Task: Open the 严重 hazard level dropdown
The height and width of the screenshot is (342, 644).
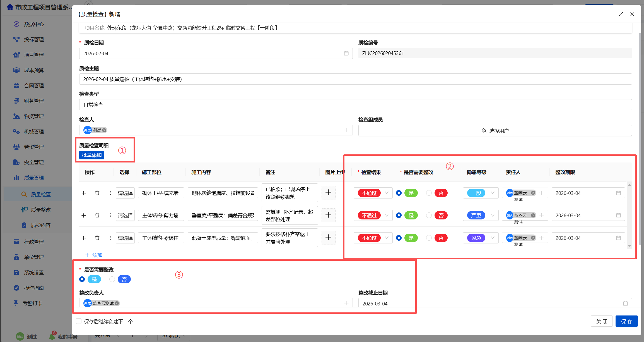Action: (481, 215)
